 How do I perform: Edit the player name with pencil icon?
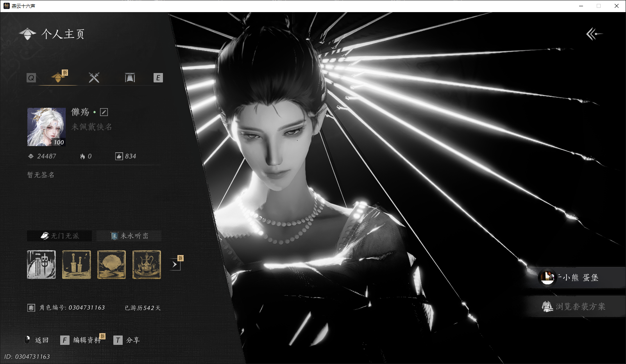(104, 112)
